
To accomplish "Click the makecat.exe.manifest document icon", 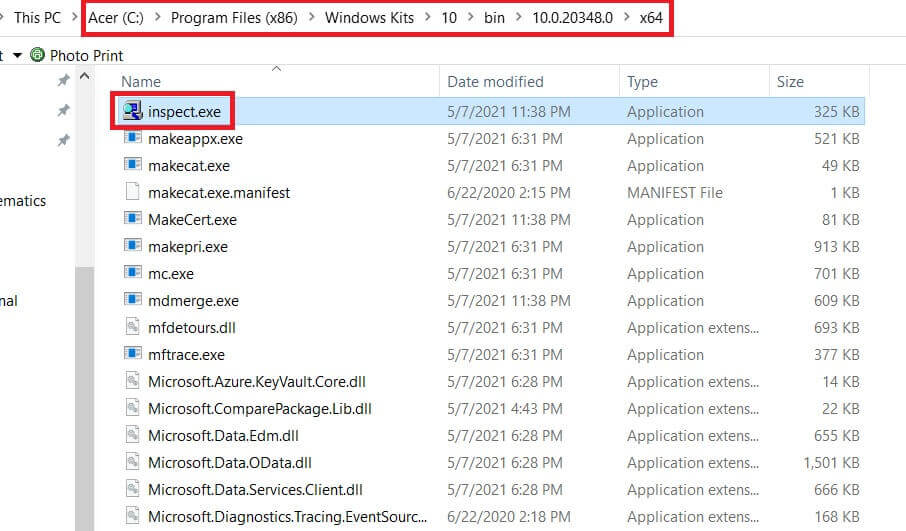I will click(x=132, y=191).
